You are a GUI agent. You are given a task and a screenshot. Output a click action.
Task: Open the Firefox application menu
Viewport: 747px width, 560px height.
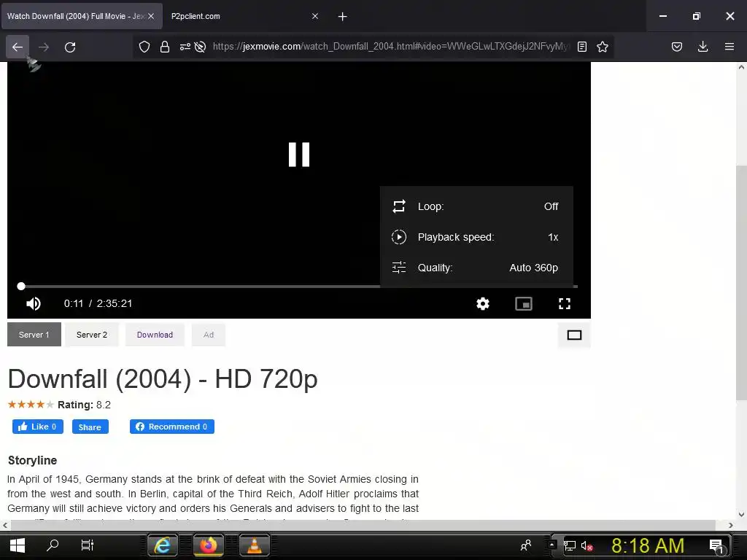pos(729,47)
